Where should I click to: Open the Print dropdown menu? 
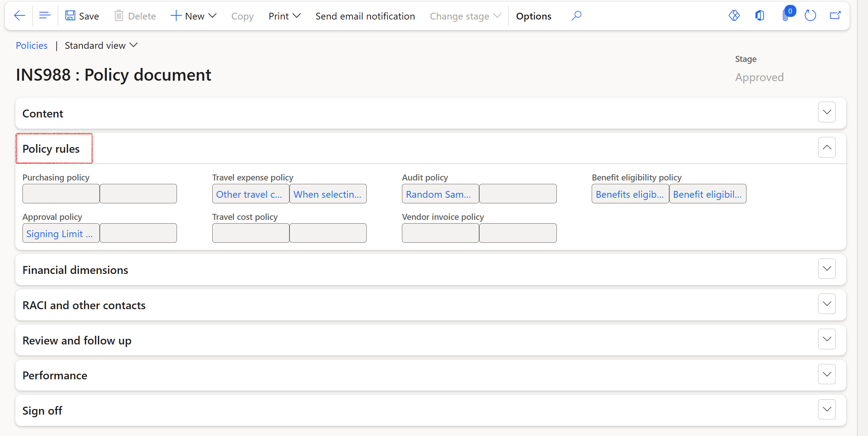coord(285,16)
